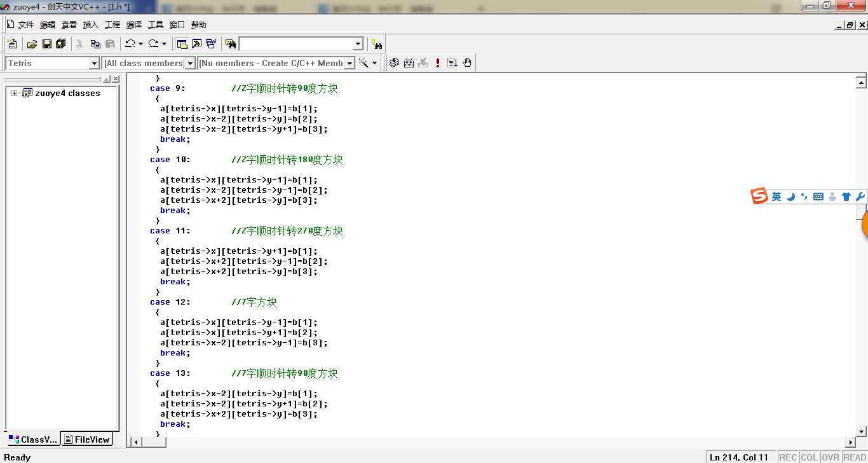Click the Execute Program red exclamation icon
Viewport: 868px width, 463px height.
[438, 63]
